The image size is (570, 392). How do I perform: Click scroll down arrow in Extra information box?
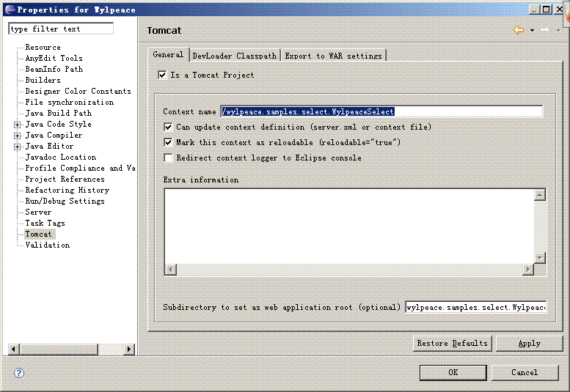click(x=539, y=258)
